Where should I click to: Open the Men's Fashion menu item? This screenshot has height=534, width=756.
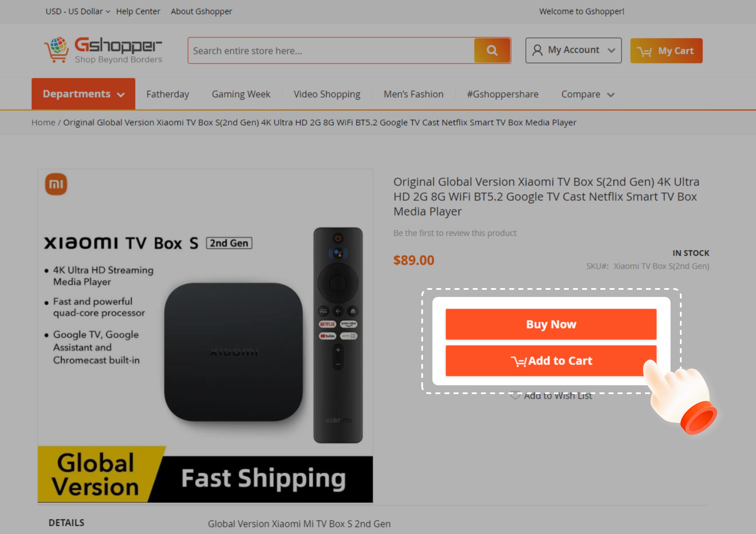point(414,94)
